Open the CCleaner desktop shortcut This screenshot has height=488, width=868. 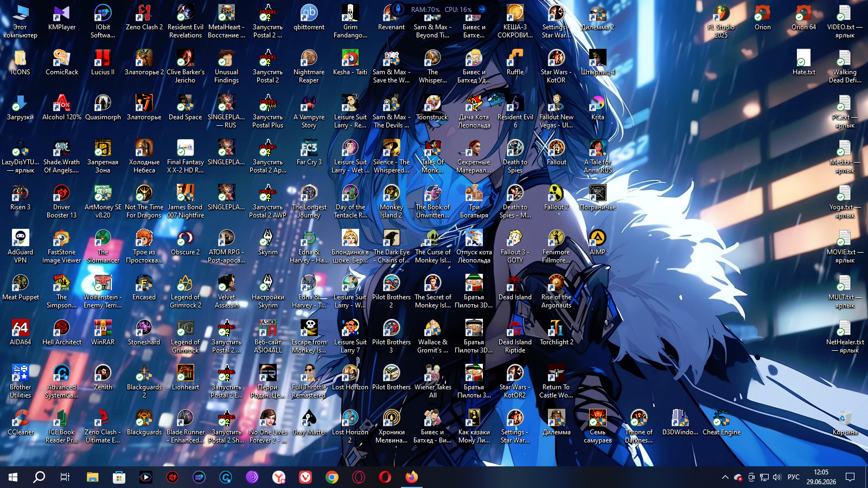click(21, 422)
